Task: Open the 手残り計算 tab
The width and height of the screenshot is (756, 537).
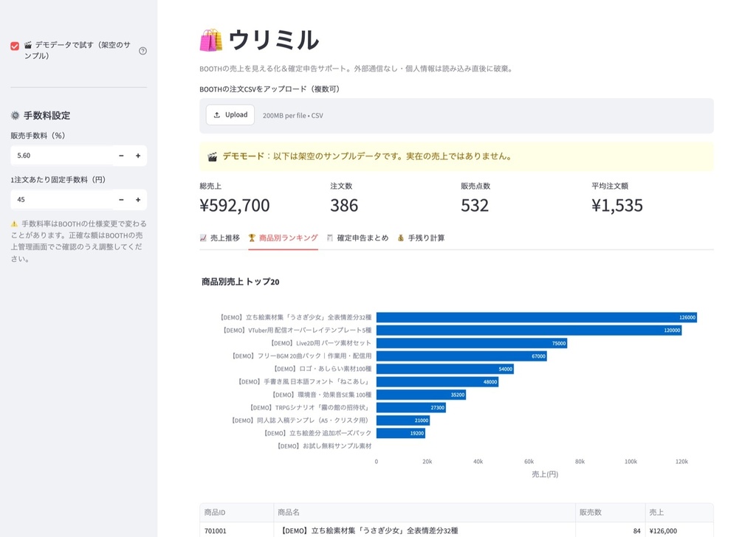Action: (421, 238)
